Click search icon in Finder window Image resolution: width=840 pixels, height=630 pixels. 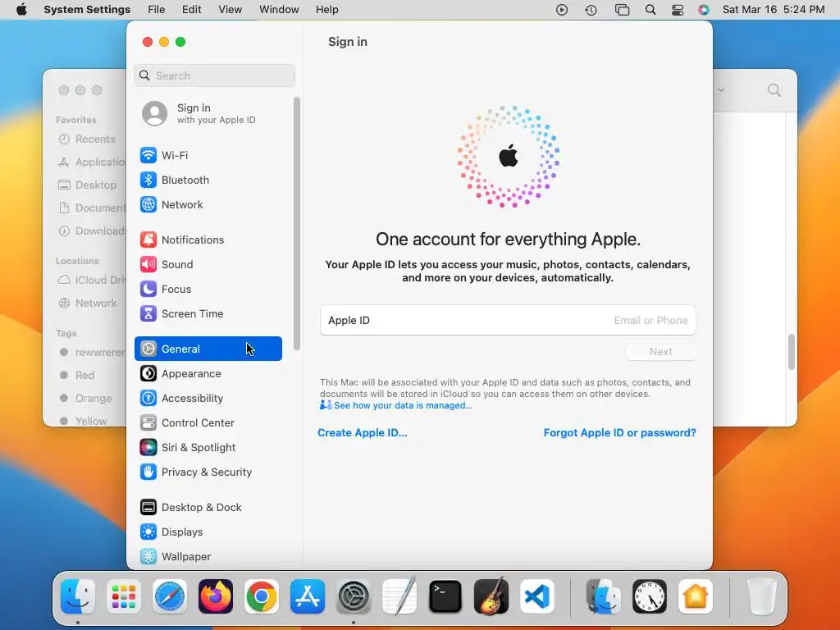coord(774,90)
